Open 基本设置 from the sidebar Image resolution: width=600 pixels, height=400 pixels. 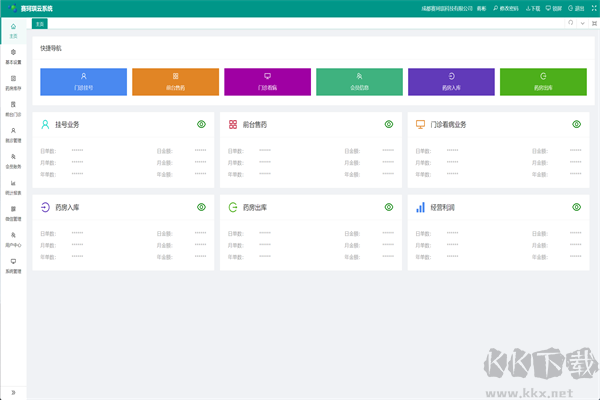click(x=13, y=55)
